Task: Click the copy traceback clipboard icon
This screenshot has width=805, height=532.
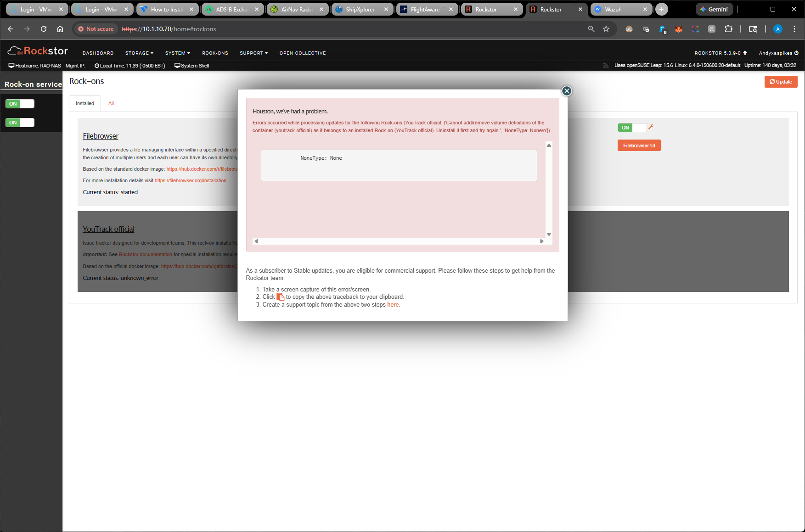Action: [x=280, y=297]
